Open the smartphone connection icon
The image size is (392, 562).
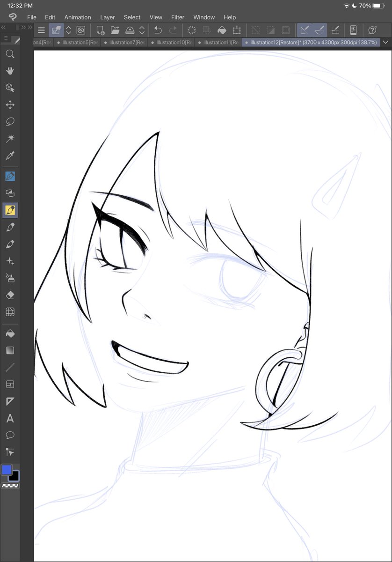[x=354, y=30]
